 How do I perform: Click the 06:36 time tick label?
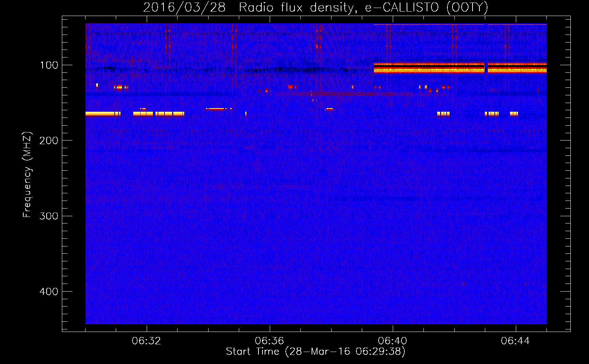point(269,341)
